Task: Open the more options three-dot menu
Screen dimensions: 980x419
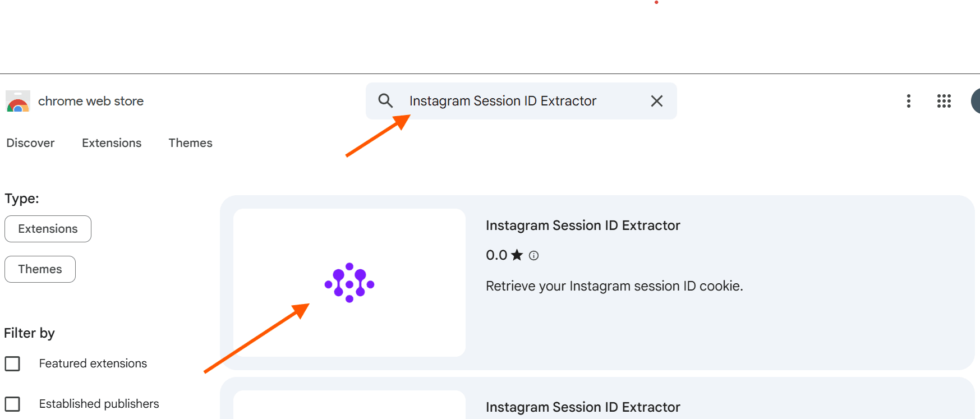Action: pyautogui.click(x=909, y=101)
